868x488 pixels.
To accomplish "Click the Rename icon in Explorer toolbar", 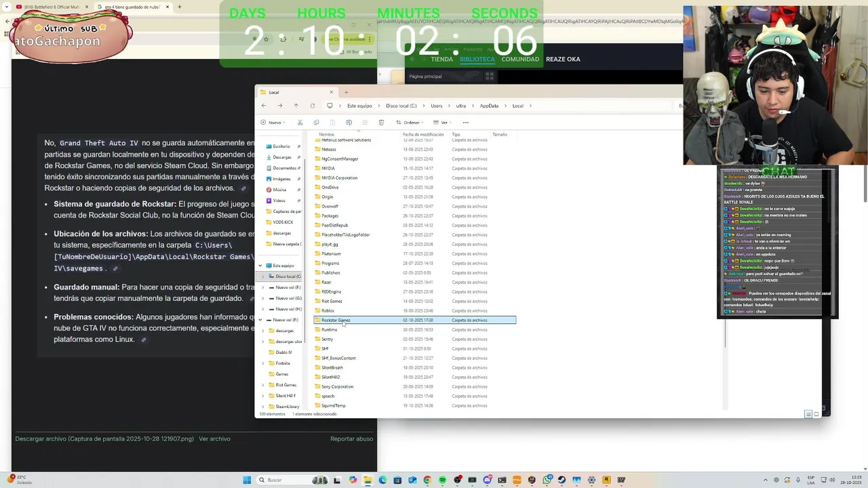I will tap(349, 123).
